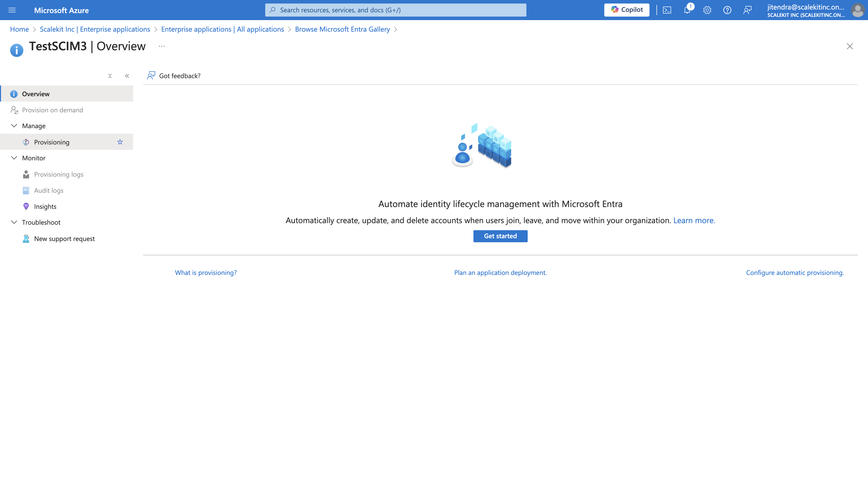Open Scalekit Inc Enterprise applications breadcrumb
Viewport: 868px width, 482px height.
(95, 29)
